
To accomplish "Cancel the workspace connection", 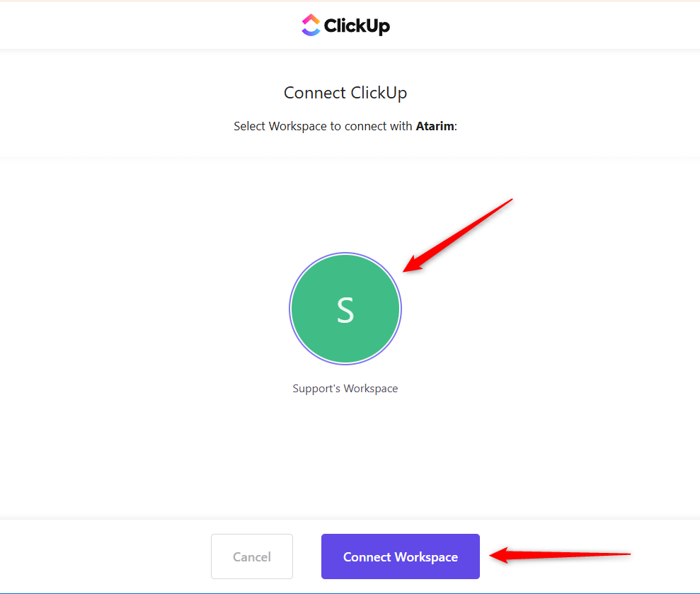I will [252, 557].
